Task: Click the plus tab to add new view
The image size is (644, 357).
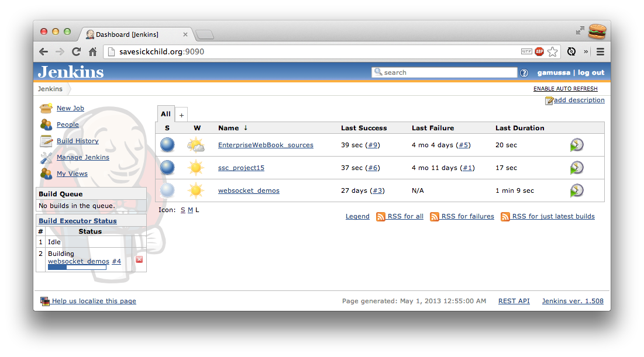Action: (181, 115)
